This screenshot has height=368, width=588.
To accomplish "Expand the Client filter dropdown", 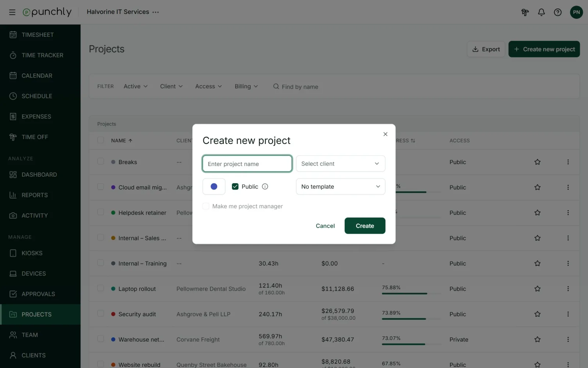I will coord(171,86).
